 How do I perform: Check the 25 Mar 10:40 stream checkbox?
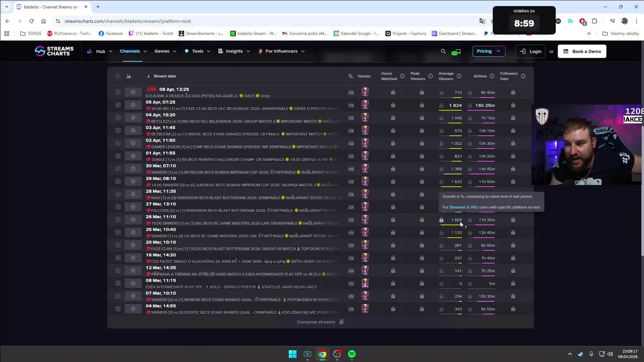(x=118, y=233)
